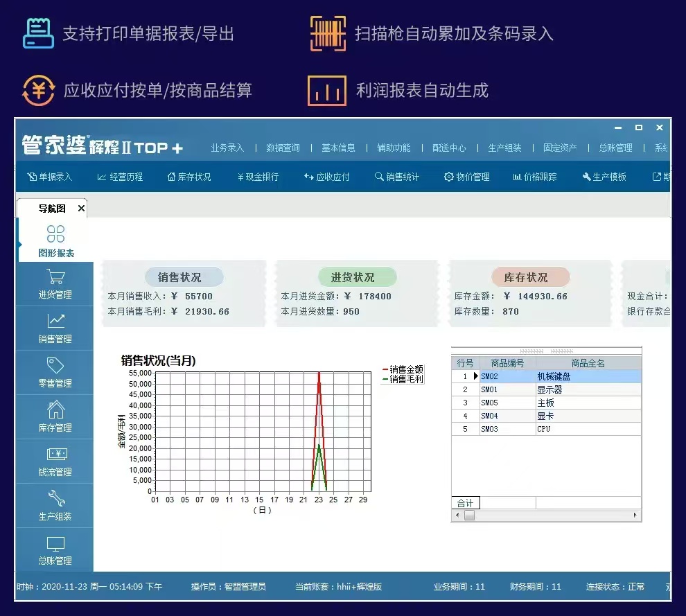Click the 进货状况 summary button
686x616 pixels.
point(353,277)
